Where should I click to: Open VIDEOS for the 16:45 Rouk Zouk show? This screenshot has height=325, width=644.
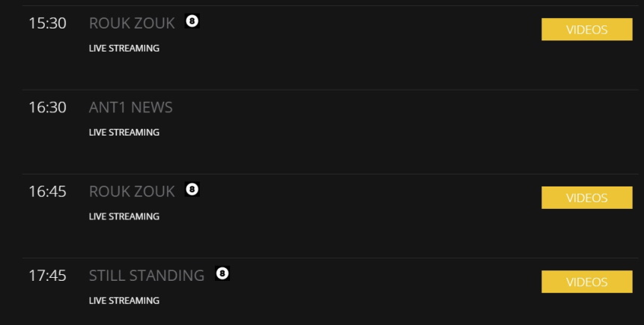[586, 198]
